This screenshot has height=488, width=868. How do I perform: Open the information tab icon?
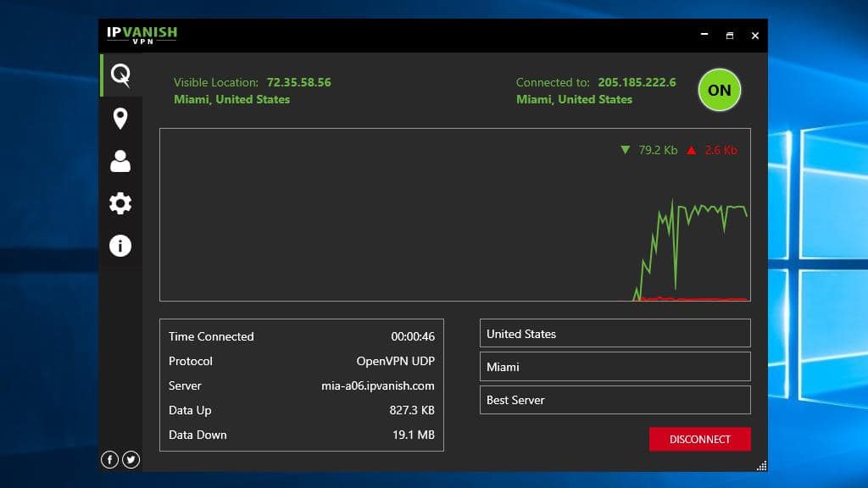[120, 246]
